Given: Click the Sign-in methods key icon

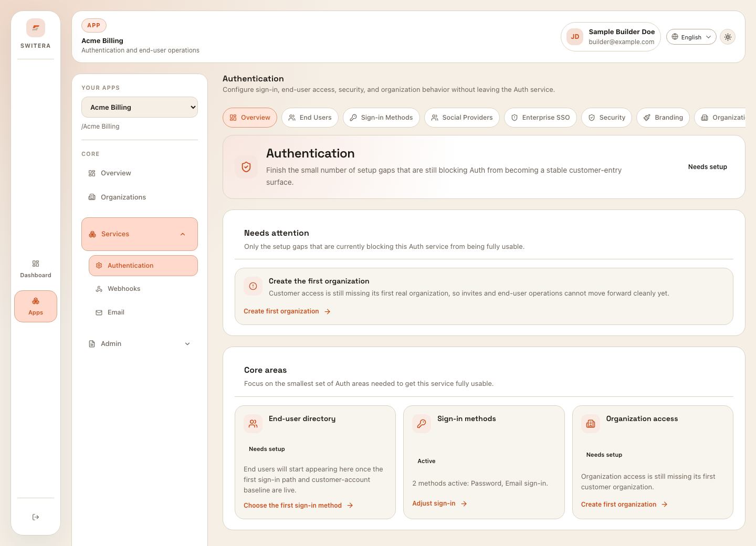Looking at the screenshot, I should click(422, 424).
